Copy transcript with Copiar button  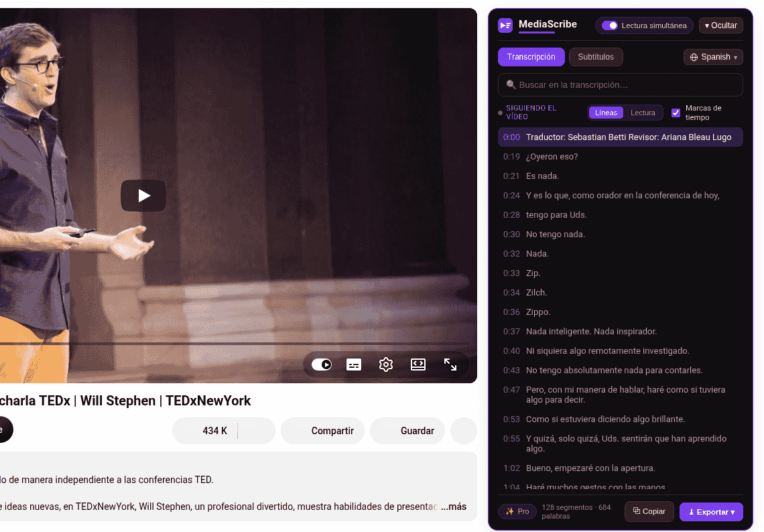coord(649,511)
